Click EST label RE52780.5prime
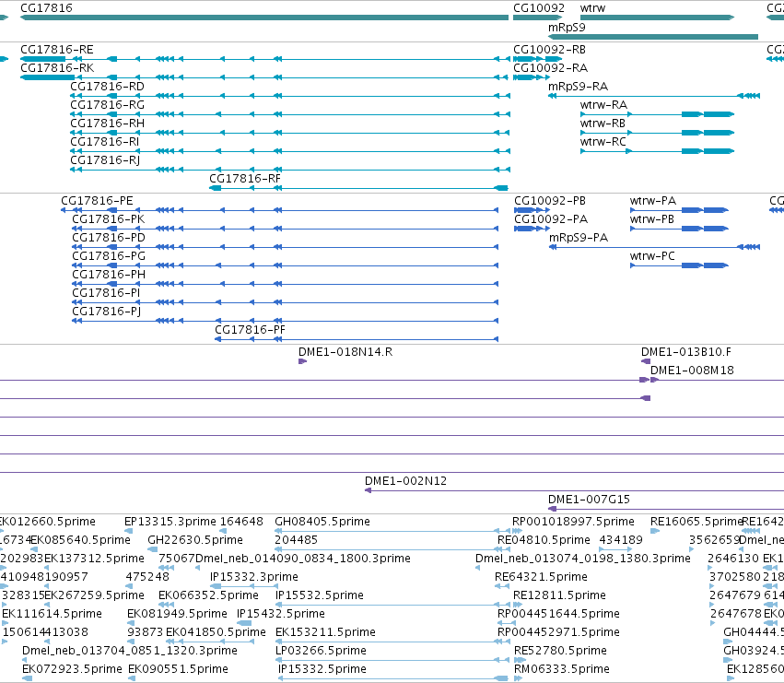 pos(560,651)
